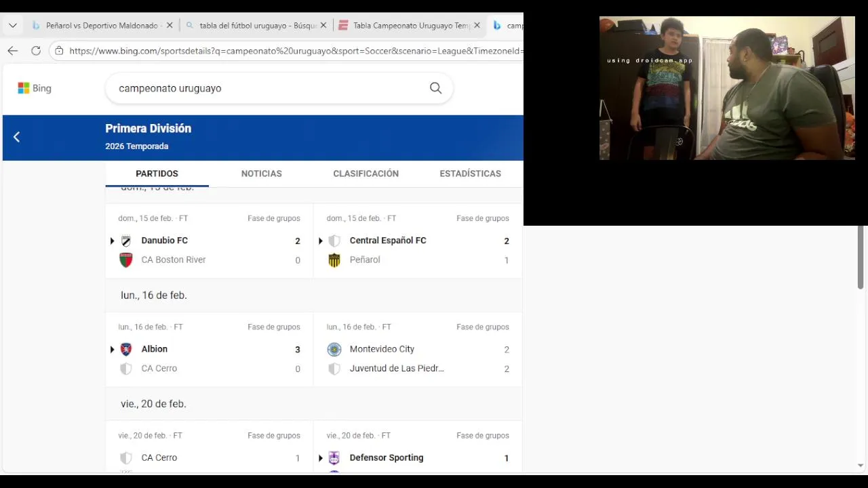
Task: Open the ESTADÍSTICAS tab
Action: [470, 174]
